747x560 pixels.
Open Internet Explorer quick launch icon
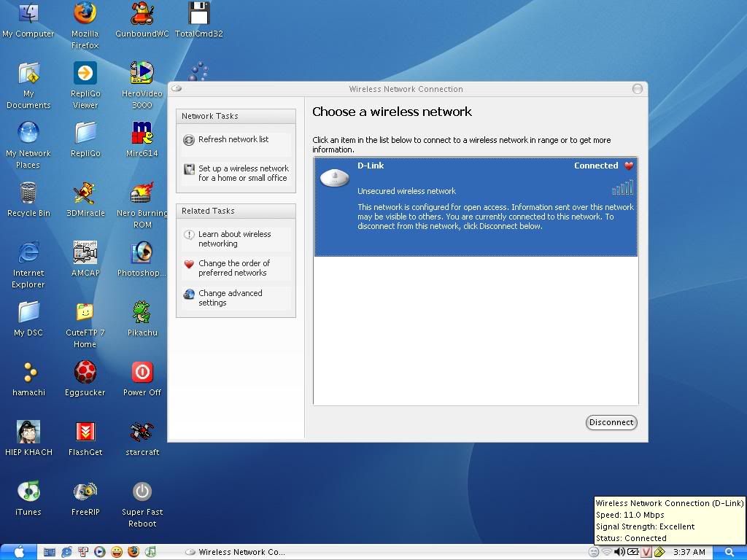tap(66, 552)
